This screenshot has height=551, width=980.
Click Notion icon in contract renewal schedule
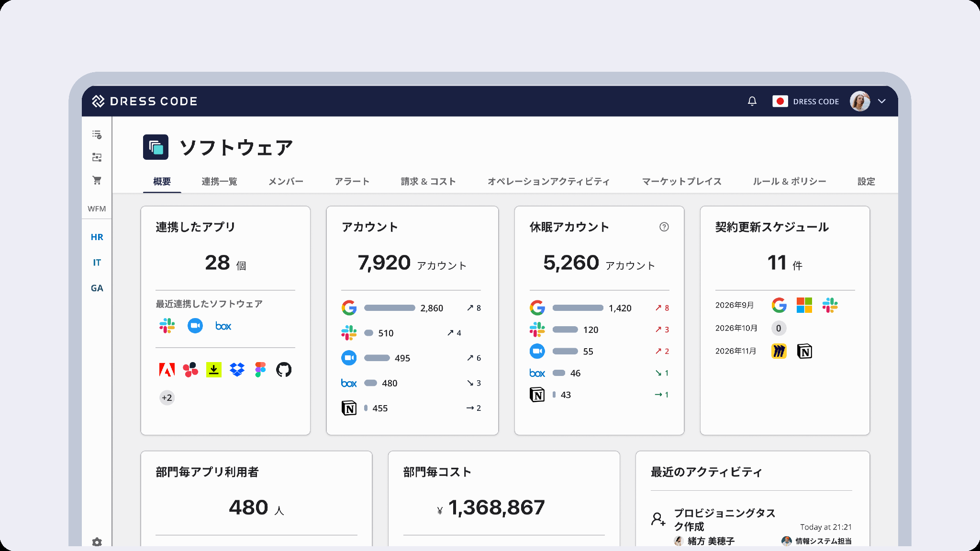(x=804, y=351)
